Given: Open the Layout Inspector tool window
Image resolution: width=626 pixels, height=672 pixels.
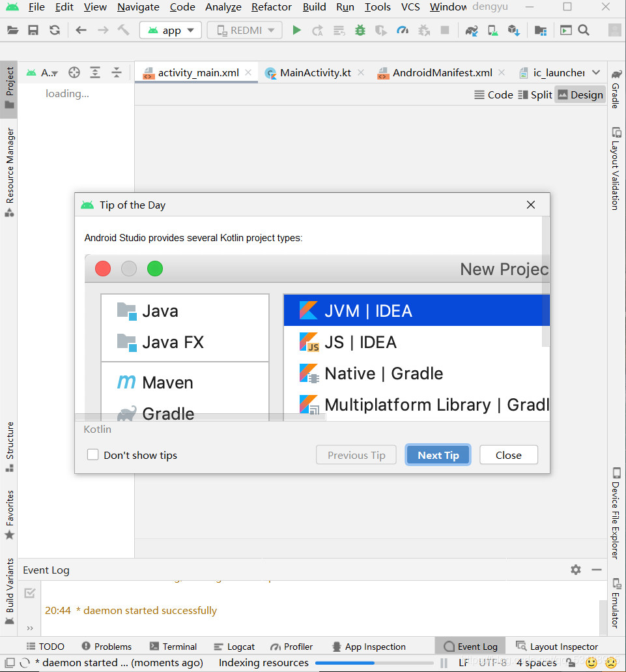Looking at the screenshot, I should tap(557, 647).
